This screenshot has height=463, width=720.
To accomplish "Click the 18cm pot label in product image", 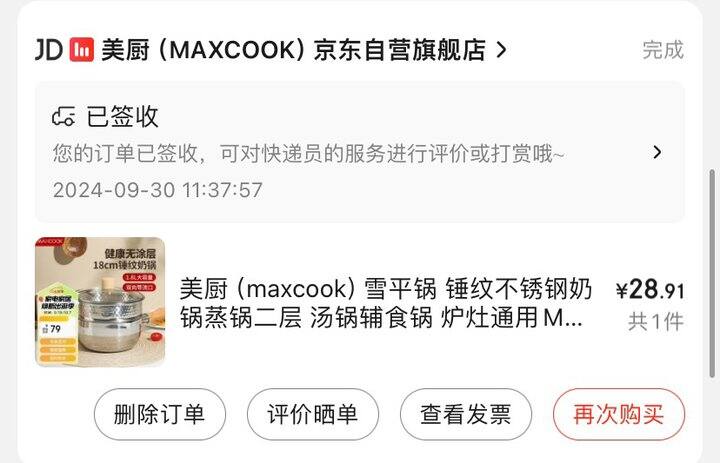I will coord(124,265).
